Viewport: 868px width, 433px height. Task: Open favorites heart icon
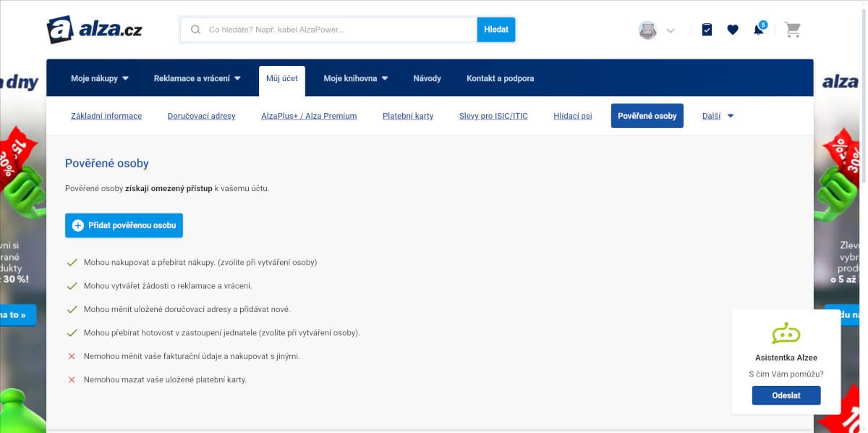point(733,30)
